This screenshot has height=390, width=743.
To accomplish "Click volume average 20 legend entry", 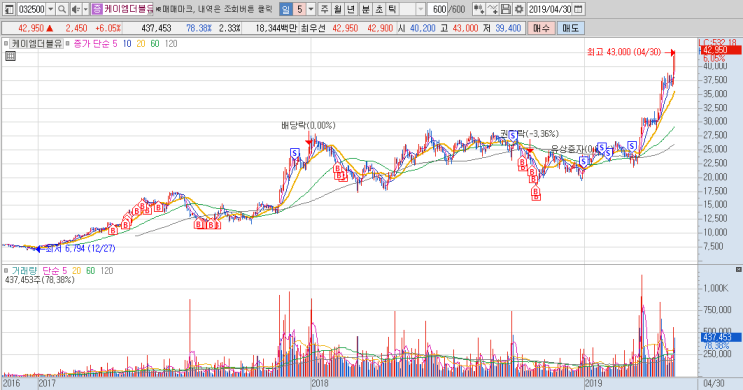I will [76, 271].
